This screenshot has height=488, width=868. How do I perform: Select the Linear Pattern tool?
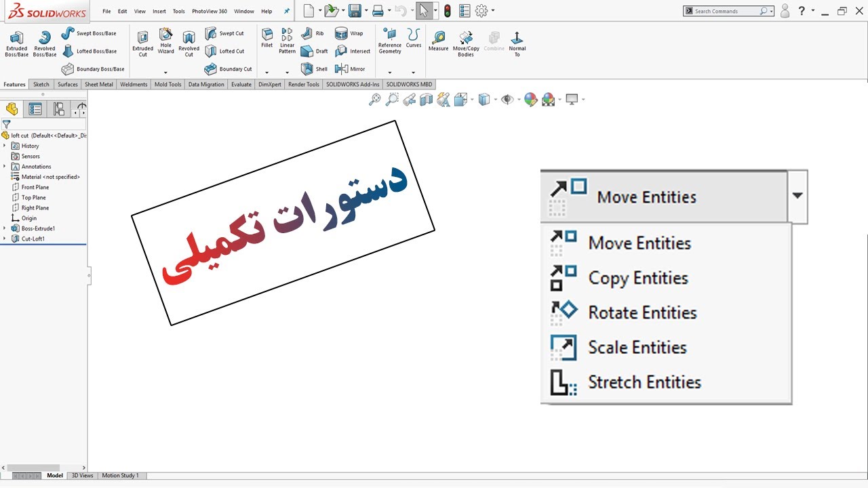click(288, 41)
